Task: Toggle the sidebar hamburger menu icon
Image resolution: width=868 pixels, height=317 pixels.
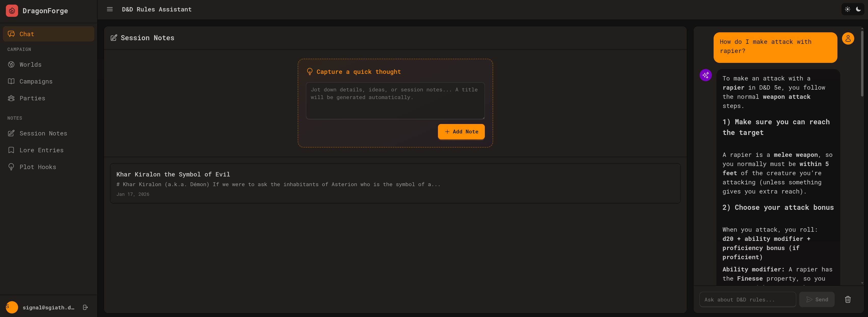Action: 110,9
